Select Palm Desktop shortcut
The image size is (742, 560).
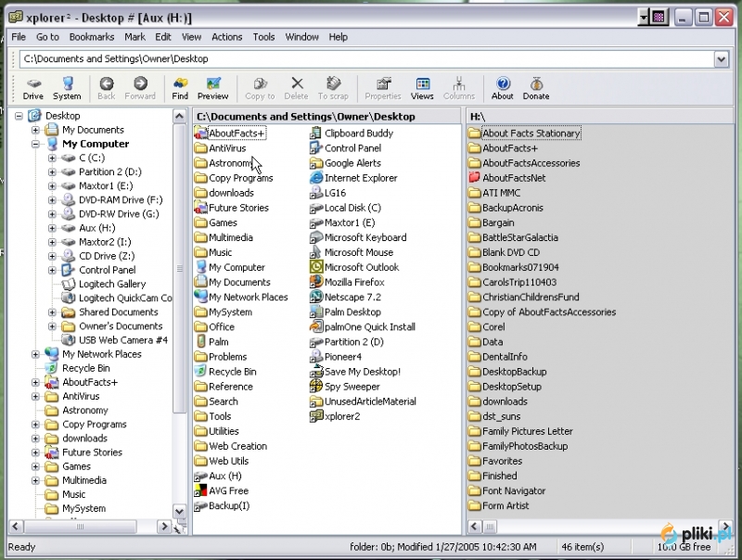[345, 312]
